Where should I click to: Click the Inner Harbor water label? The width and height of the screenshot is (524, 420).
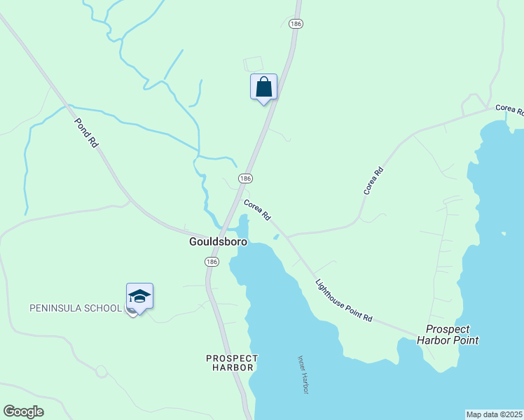303,374
